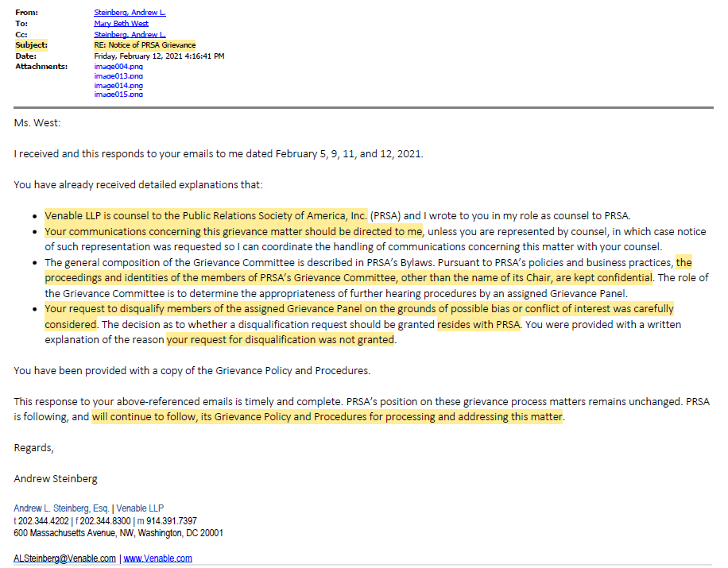Open sender Steinberg, Andrew L. in From field
The image size is (728, 568).
(x=130, y=13)
